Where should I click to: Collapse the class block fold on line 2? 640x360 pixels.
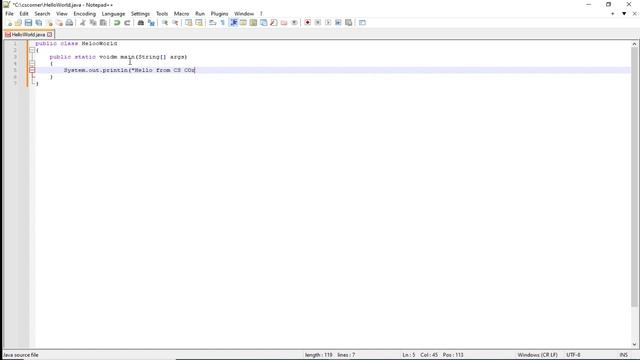pyautogui.click(x=32, y=50)
